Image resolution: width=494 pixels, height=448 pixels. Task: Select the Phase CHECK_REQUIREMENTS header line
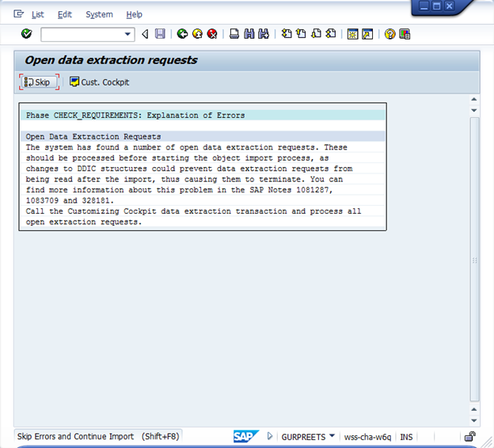tap(203, 116)
